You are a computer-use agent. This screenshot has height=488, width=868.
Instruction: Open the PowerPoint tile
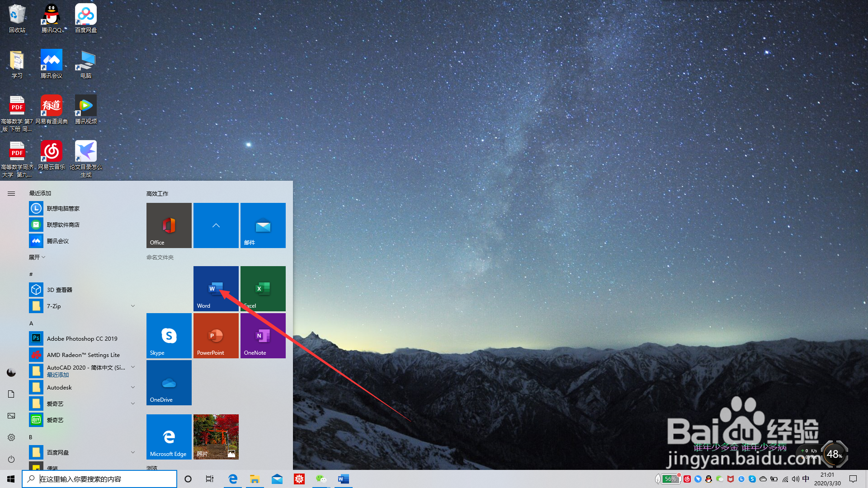pos(216,335)
